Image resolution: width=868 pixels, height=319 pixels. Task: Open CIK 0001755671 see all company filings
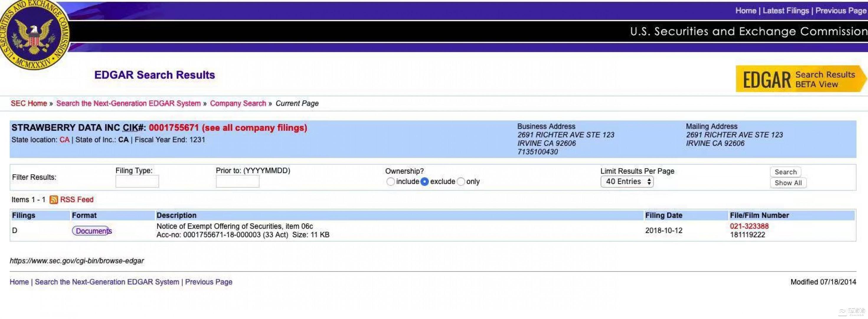point(228,128)
